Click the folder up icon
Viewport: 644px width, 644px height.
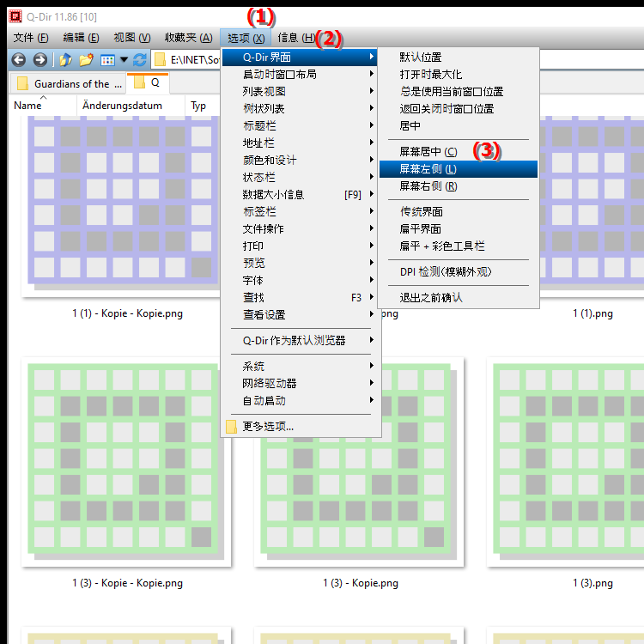point(65,60)
